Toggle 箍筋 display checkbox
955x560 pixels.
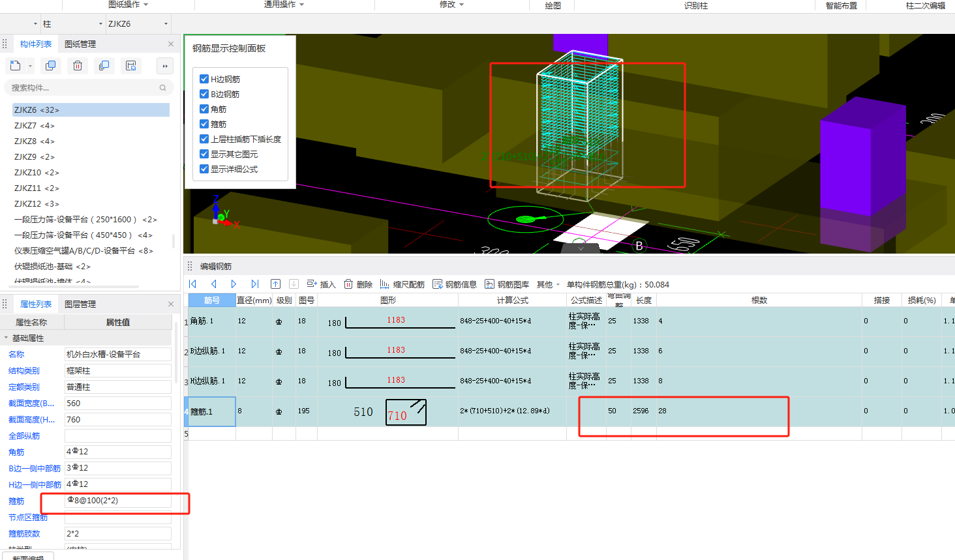coord(204,124)
